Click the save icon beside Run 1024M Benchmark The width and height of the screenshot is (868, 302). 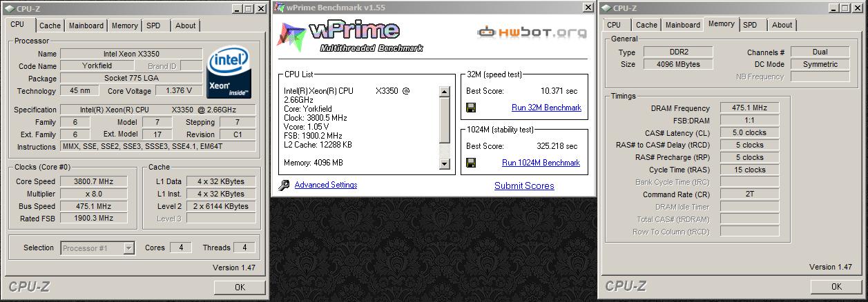[471, 163]
